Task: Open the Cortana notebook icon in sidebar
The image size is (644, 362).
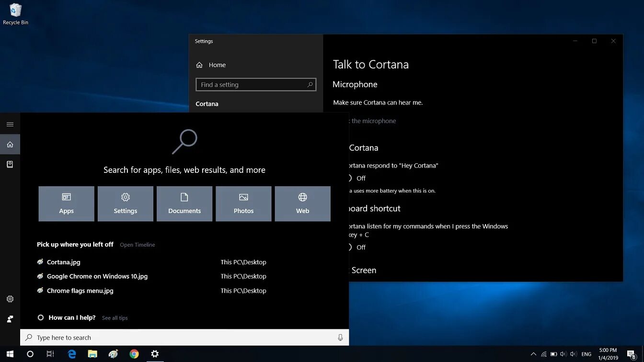Action: point(10,164)
